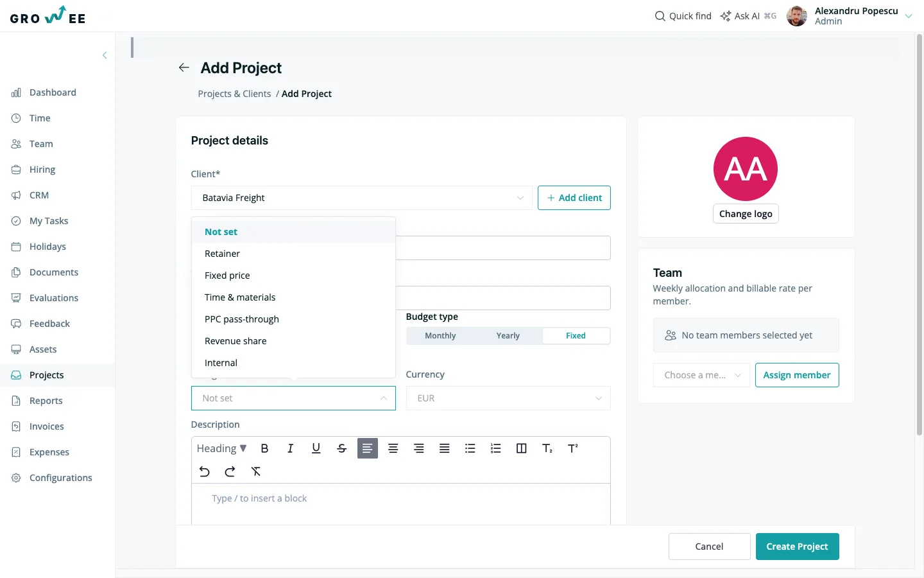
Task: Follow Projects & Clients breadcrumb link
Action: [x=234, y=94]
